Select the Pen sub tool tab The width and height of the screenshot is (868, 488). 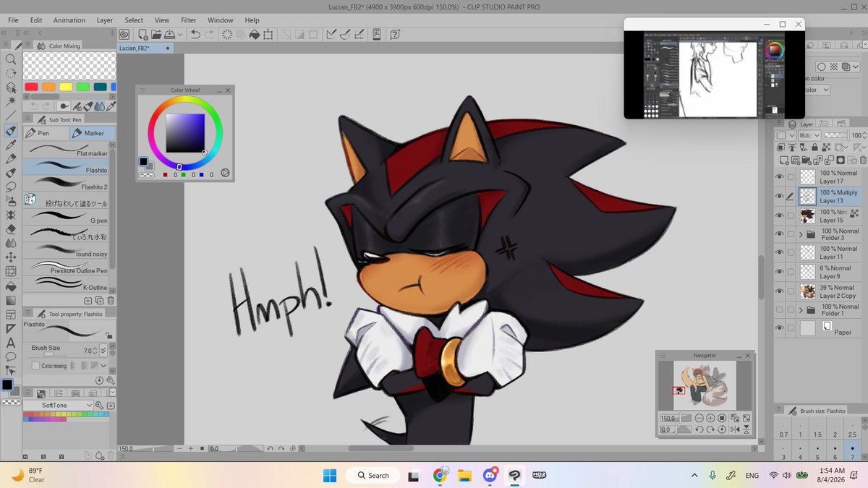pyautogui.click(x=46, y=133)
